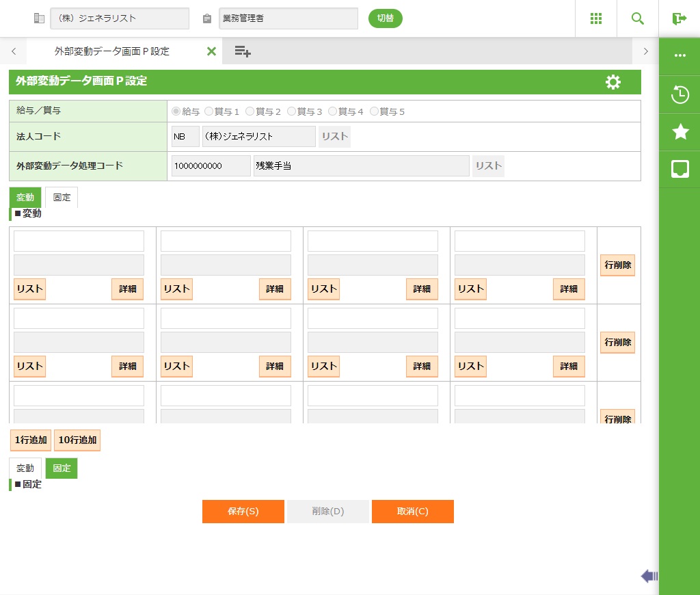Select the 賞与5 radio button
This screenshot has width=700, height=595.
pyautogui.click(x=374, y=111)
